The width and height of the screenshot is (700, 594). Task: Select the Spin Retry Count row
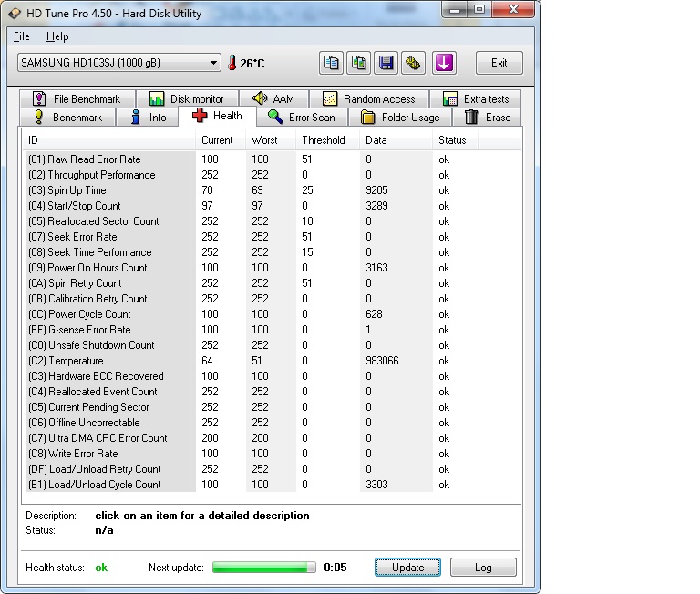[252, 283]
